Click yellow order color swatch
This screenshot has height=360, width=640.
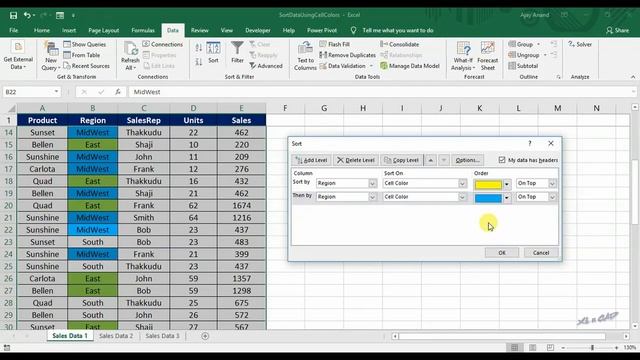tap(488, 184)
